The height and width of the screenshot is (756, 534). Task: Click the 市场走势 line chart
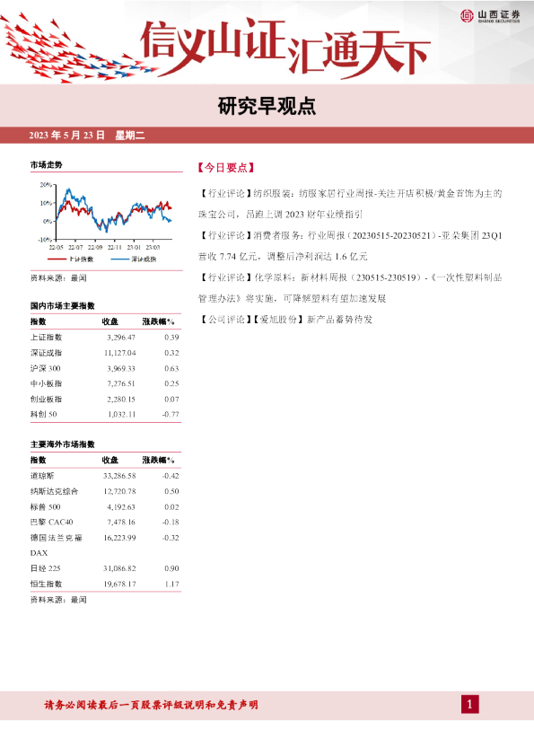click(106, 215)
